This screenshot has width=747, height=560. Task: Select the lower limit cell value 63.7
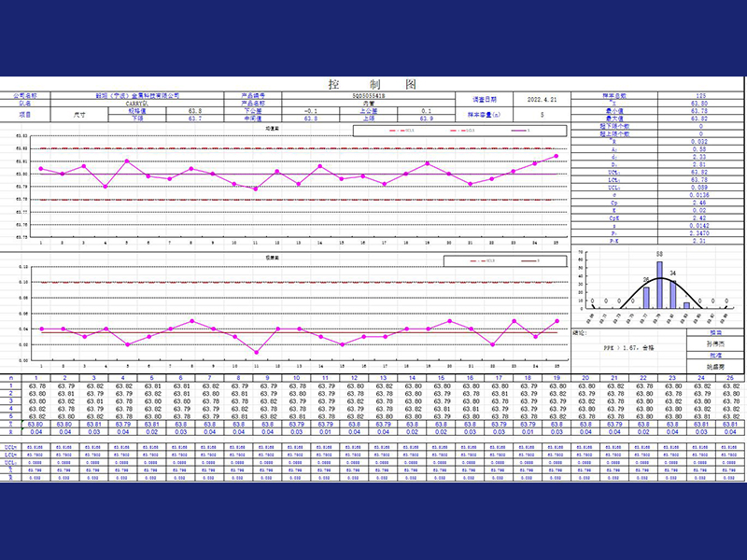pos(195,119)
